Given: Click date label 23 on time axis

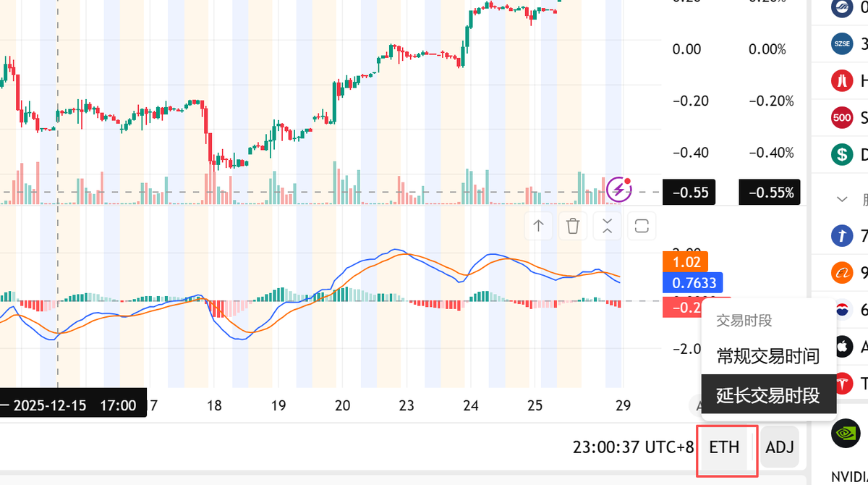Looking at the screenshot, I should (x=407, y=405).
